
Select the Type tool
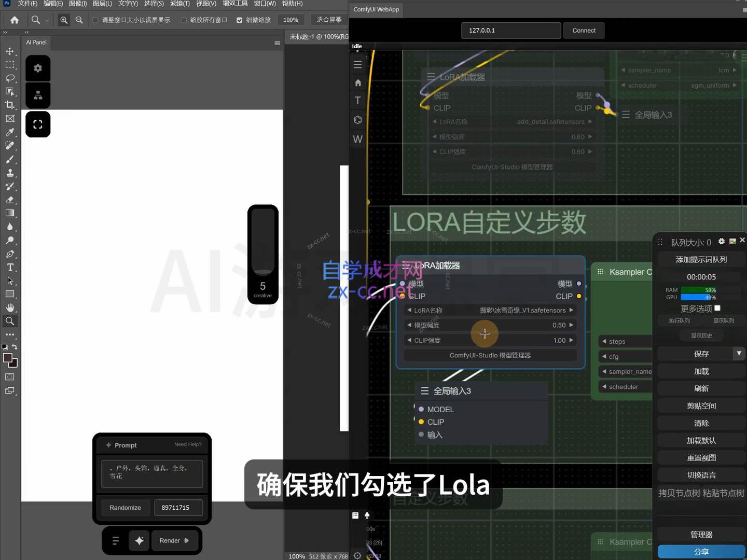10,268
